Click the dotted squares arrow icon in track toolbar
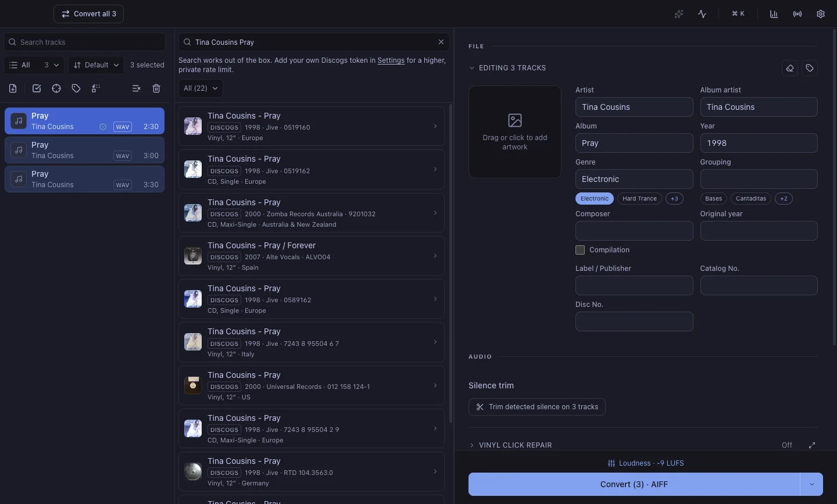The image size is (837, 504). coord(96,88)
